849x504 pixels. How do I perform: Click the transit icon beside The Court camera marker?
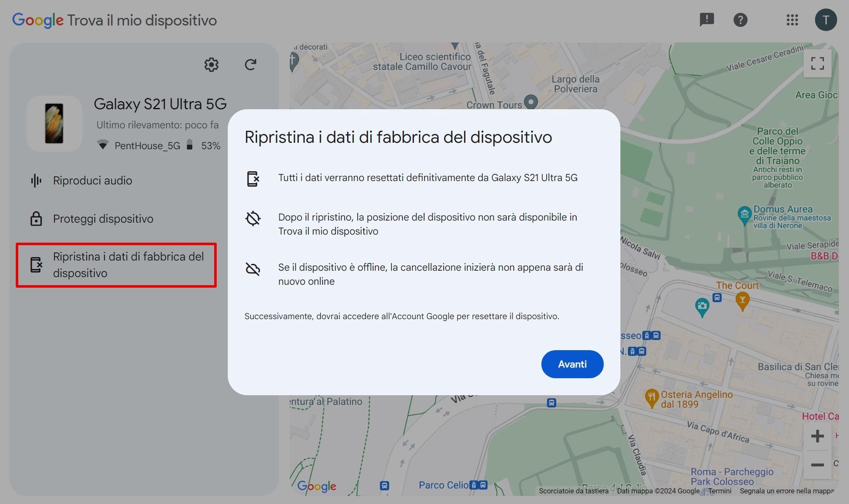point(717,297)
